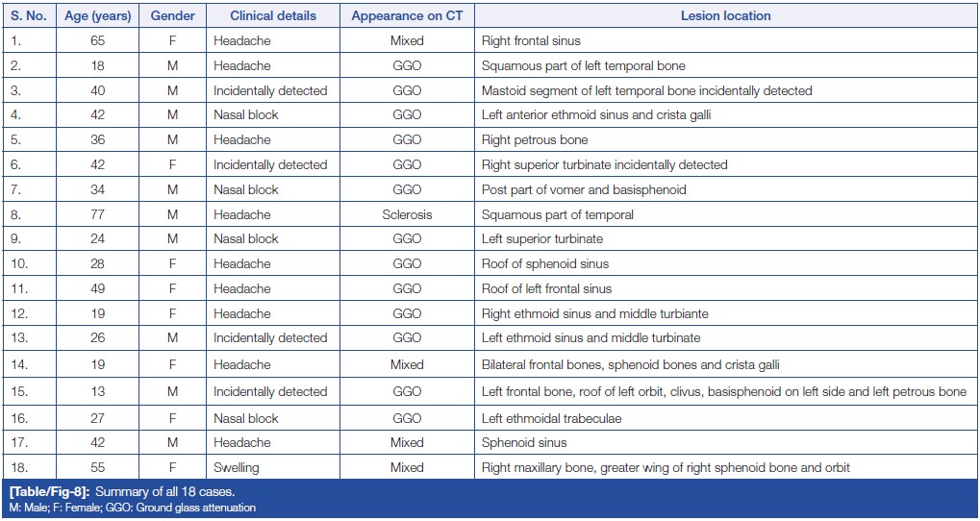Select the 'Clinical details' column header
This screenshot has height=521, width=980.
coord(273,16)
